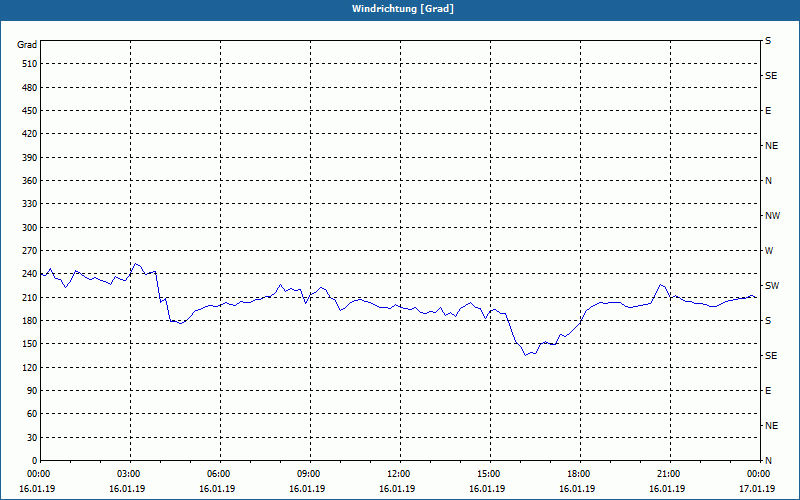Click the 150 degree axis label

pos(30,344)
